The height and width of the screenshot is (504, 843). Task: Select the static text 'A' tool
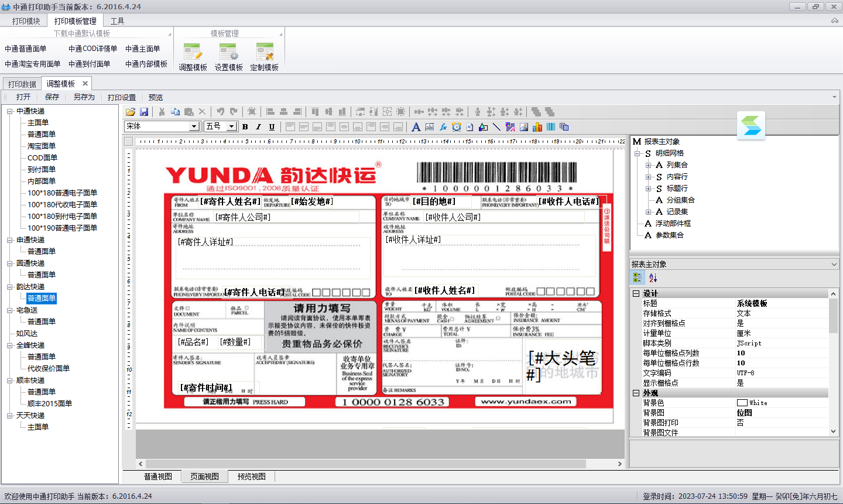click(x=416, y=127)
